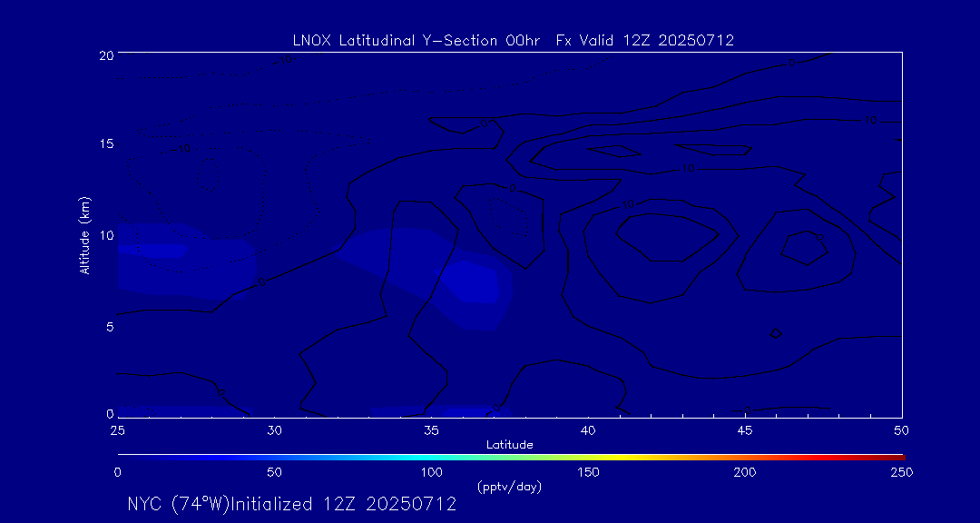The height and width of the screenshot is (523, 980).
Task: Click the altitude axis tick label 15
Action: pos(106,143)
